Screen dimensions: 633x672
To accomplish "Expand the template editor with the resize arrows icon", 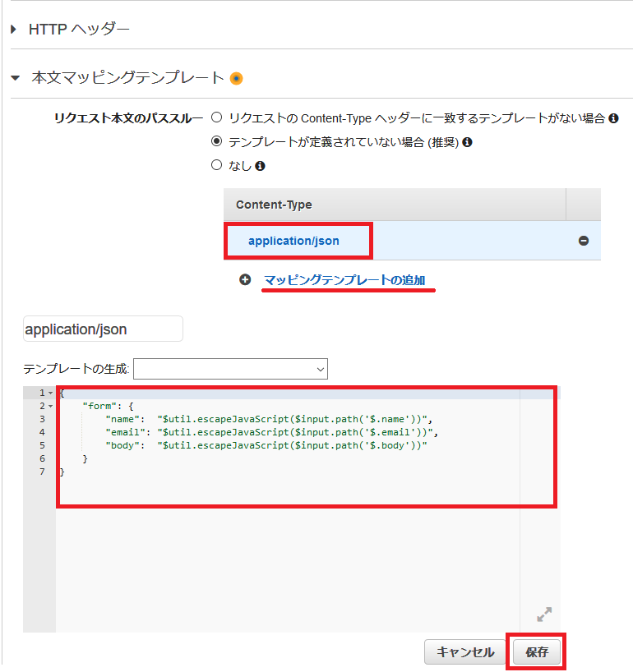I will (544, 614).
